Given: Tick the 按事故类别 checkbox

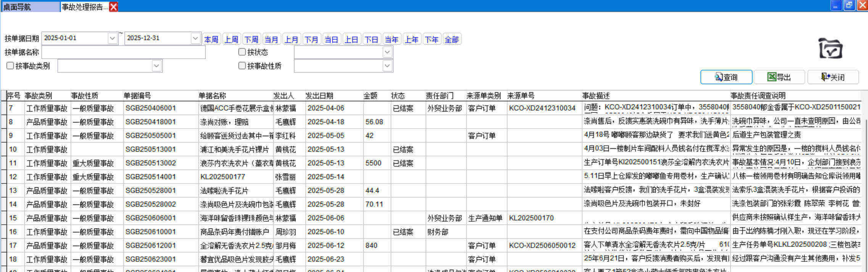Looking at the screenshot, I should coord(10,66).
